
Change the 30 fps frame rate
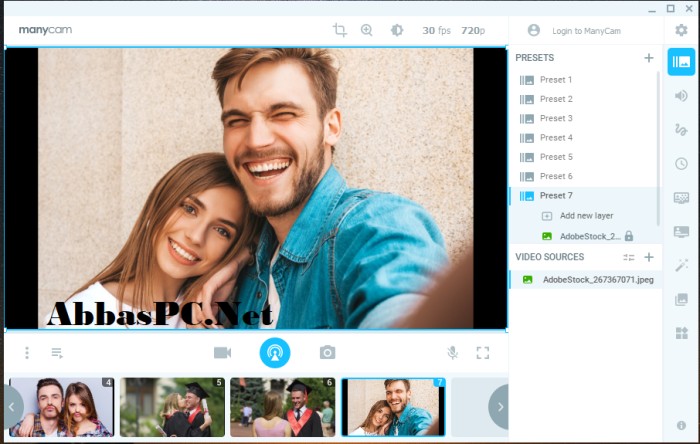click(436, 30)
